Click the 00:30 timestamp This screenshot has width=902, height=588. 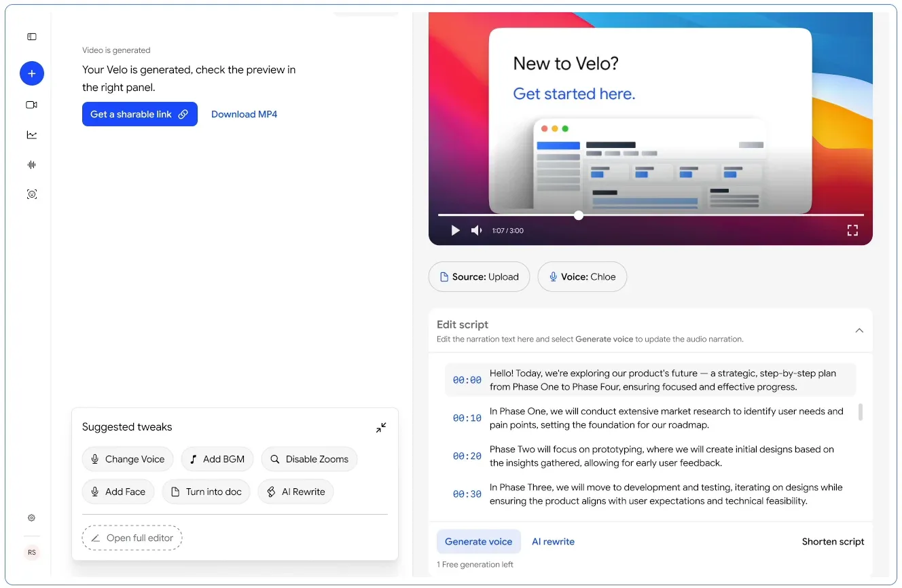coord(467,494)
